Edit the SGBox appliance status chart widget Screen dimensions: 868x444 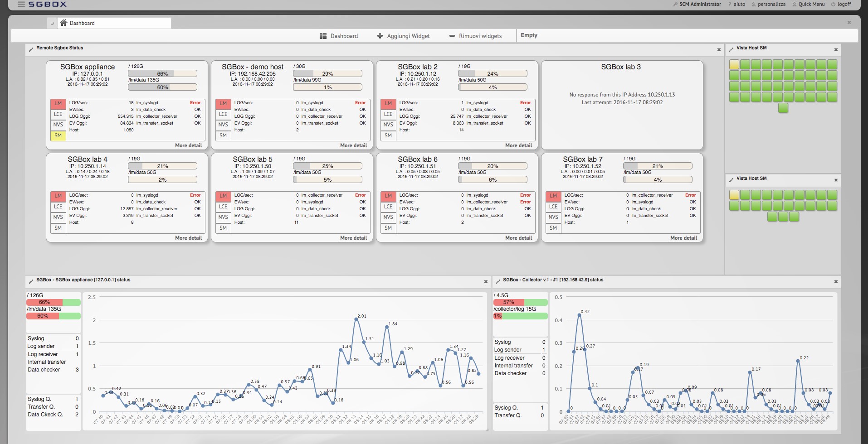coord(31,281)
